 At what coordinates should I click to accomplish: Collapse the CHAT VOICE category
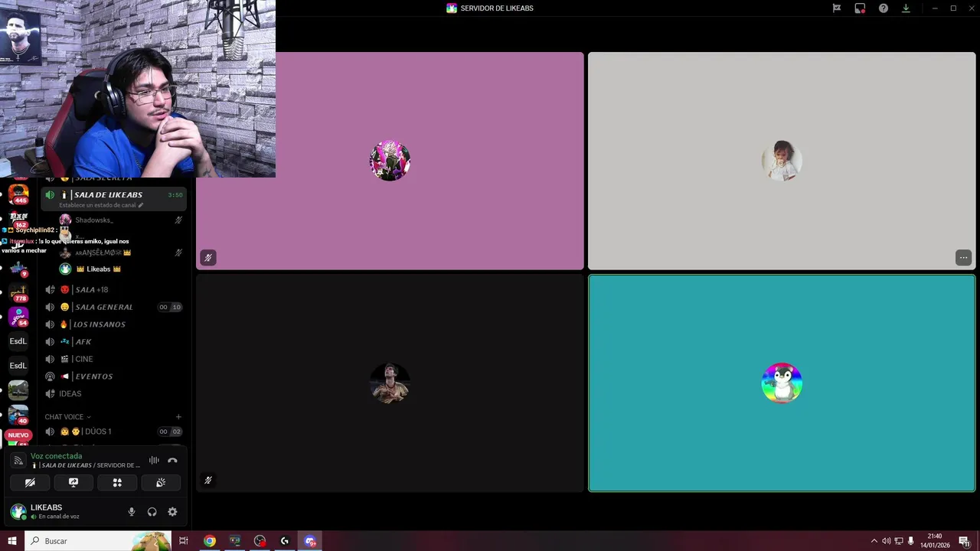click(67, 417)
